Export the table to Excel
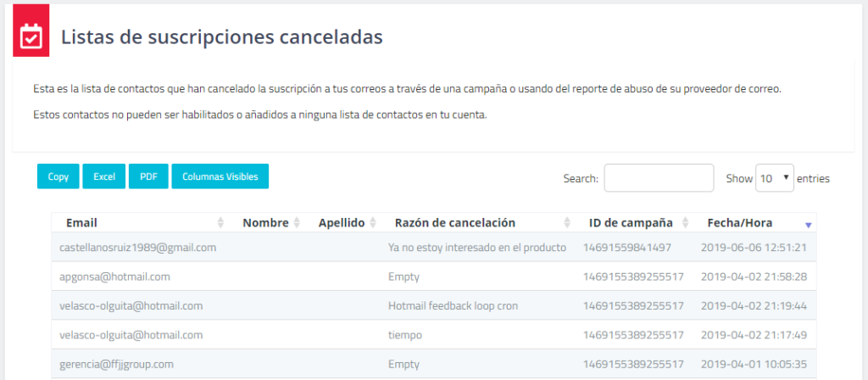Screen dimensions: 868x380 click(104, 176)
